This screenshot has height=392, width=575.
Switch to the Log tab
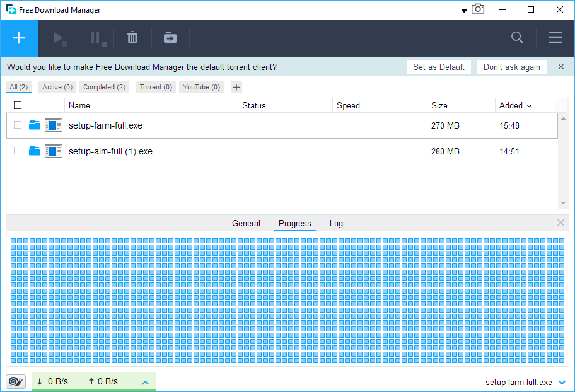point(336,223)
